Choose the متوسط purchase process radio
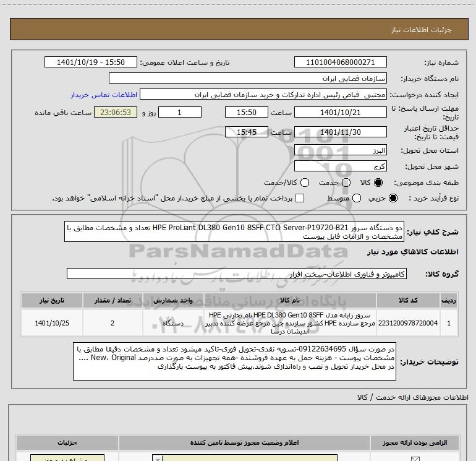The image size is (476, 461). (x=357, y=199)
